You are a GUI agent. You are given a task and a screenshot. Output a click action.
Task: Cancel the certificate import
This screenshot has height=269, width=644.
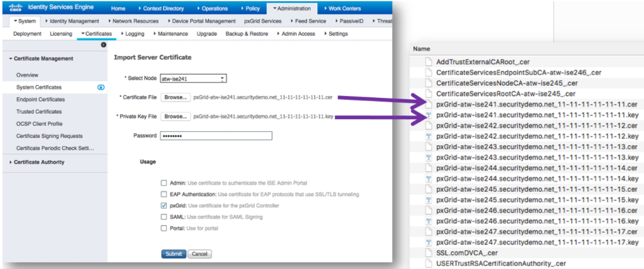200,254
